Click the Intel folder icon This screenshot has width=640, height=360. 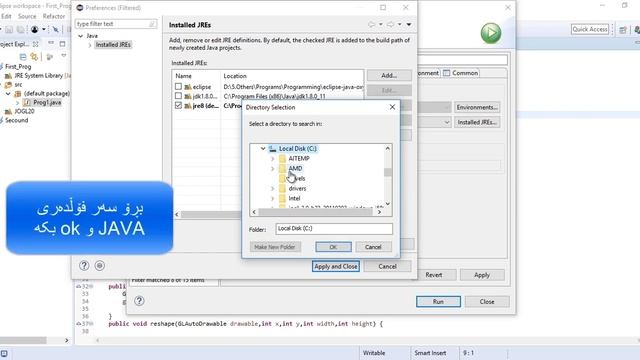pos(282,198)
